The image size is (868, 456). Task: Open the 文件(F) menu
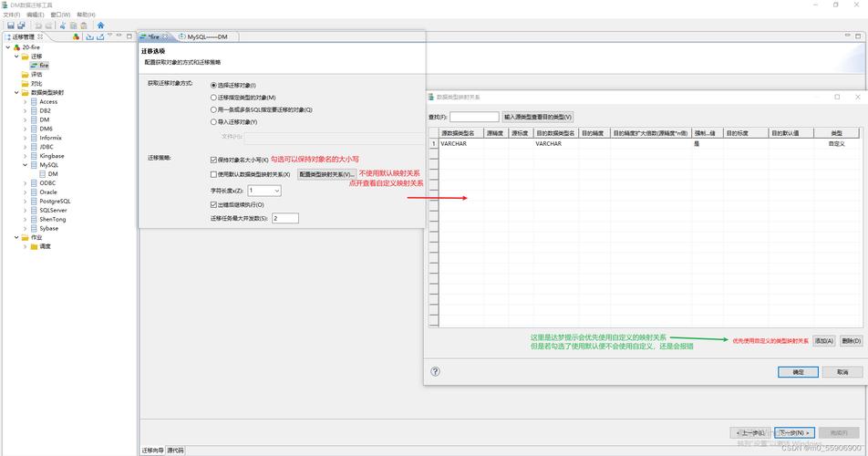(12, 15)
